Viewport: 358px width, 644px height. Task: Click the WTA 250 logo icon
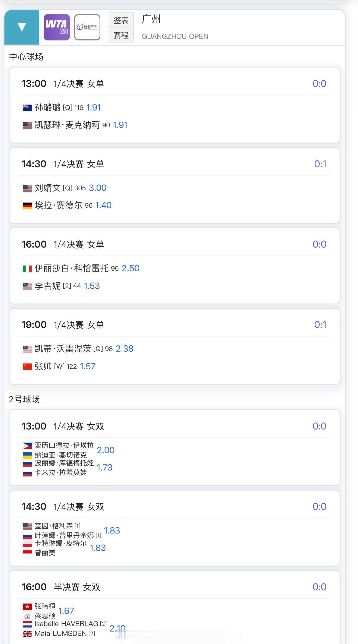[x=57, y=27]
